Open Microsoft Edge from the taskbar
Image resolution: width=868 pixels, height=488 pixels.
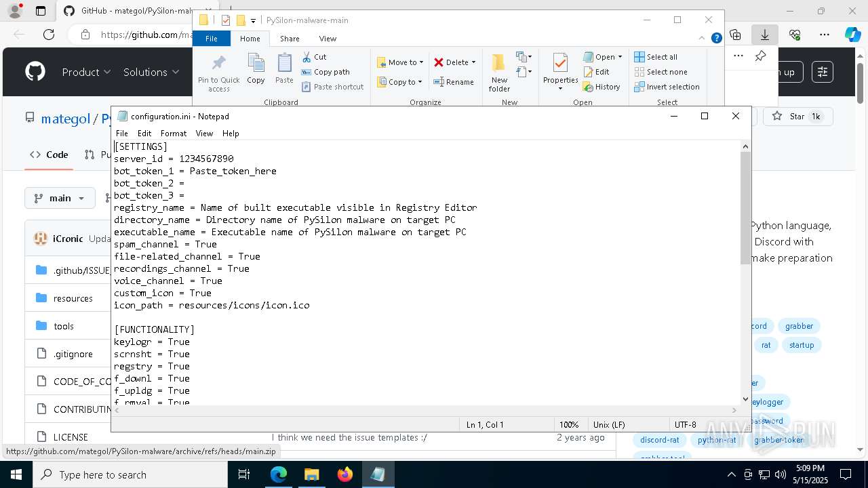[x=279, y=474]
